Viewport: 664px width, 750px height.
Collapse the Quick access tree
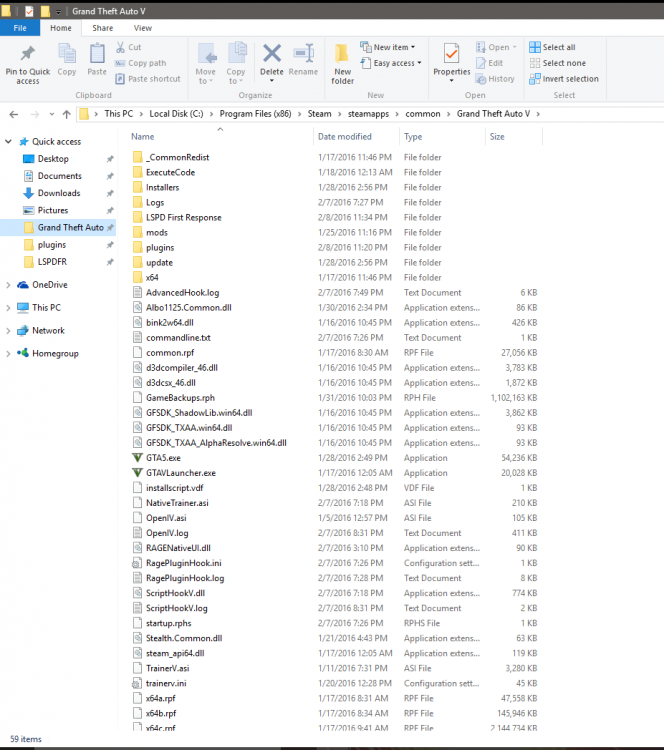tap(8, 142)
